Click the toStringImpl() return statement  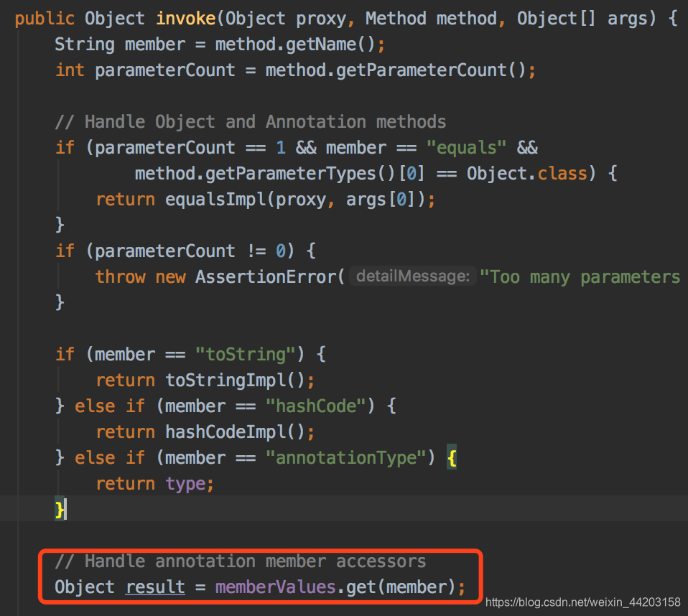tap(205, 381)
